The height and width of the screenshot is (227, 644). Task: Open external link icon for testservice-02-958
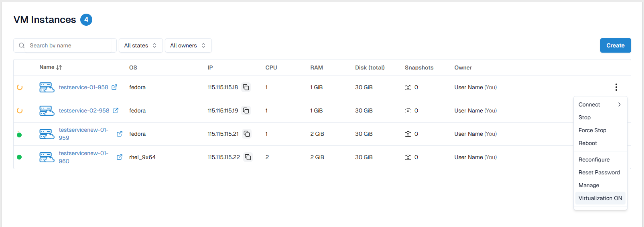click(x=116, y=110)
